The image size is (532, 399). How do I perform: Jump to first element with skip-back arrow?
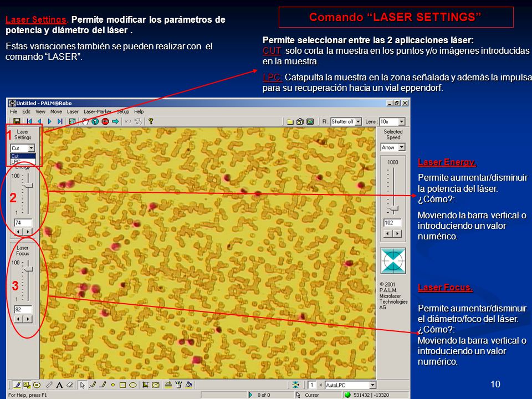[x=29, y=121]
